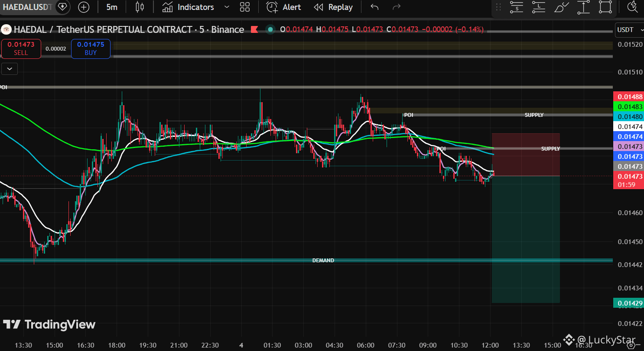644x351 pixels.
Task: Click the 18:00 time axis label
Action: 116,345
